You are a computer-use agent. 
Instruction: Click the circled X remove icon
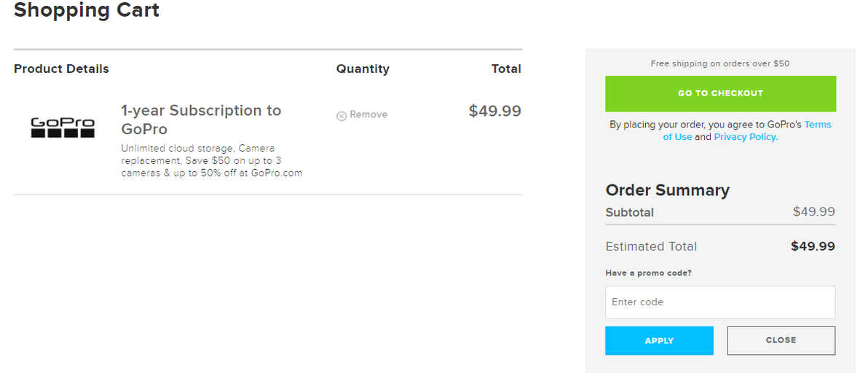pyautogui.click(x=342, y=115)
